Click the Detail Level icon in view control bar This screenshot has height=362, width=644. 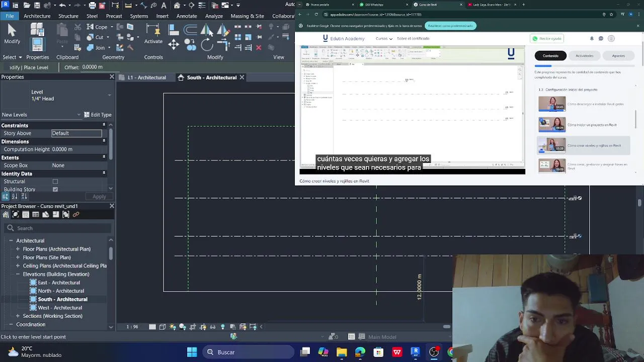[x=152, y=327]
